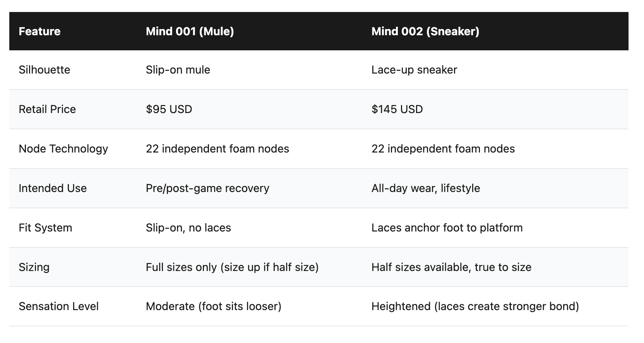Image resolution: width=644 pixels, height=343 pixels.
Task: Select the "Retail Price" row label
Action: click(x=47, y=109)
